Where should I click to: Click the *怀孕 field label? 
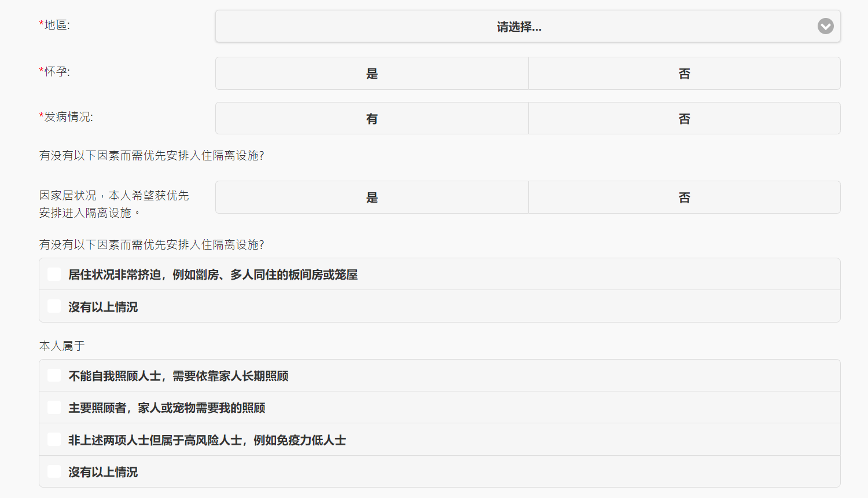click(x=54, y=72)
